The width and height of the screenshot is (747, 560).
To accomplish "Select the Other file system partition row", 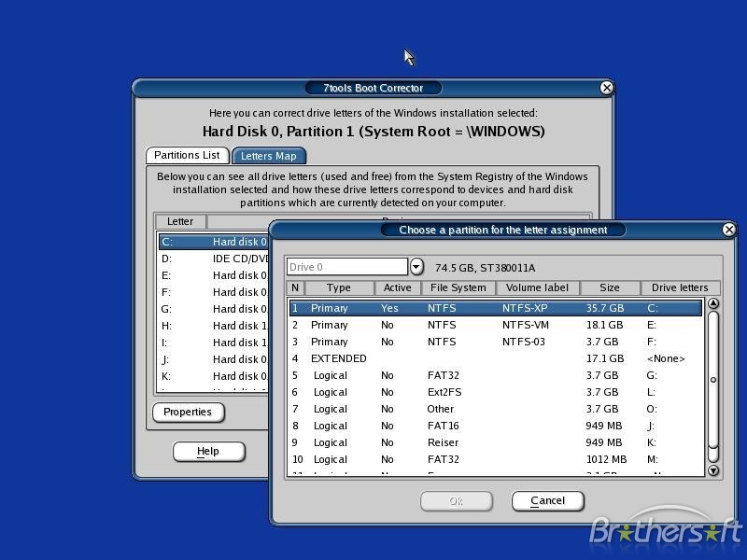I will tap(496, 409).
